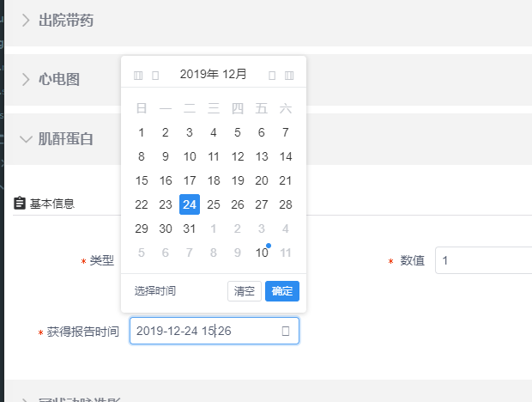Viewport: 532px width, 402px height.
Task: Pick December 28 in calendar
Action: (286, 204)
